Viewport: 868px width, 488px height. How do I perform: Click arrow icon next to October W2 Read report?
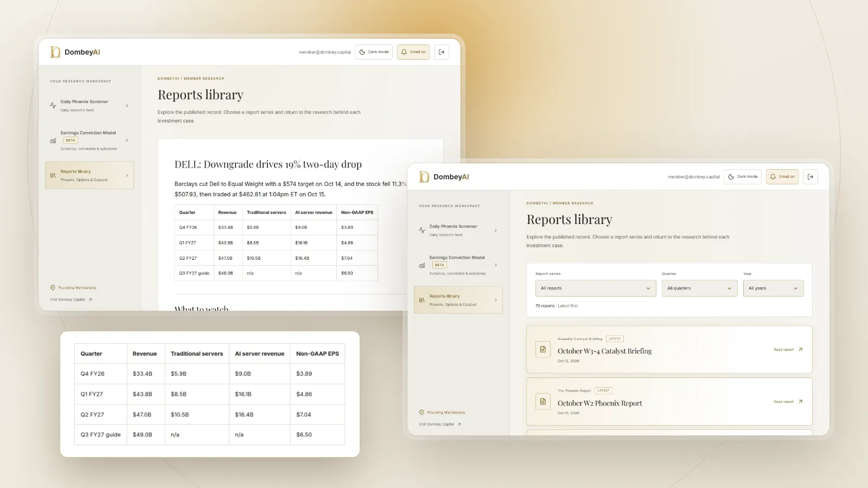tap(801, 402)
